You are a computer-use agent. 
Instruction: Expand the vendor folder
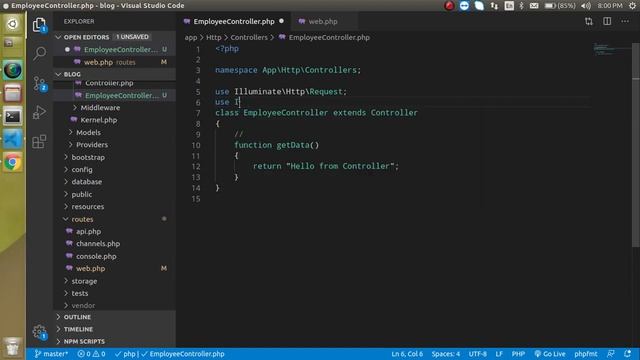[x=83, y=306]
